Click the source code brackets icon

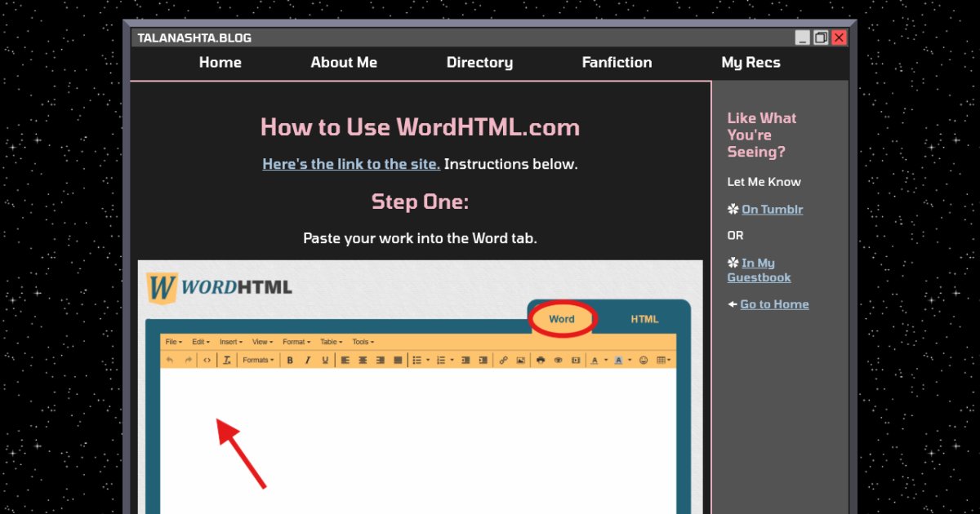pyautogui.click(x=207, y=360)
